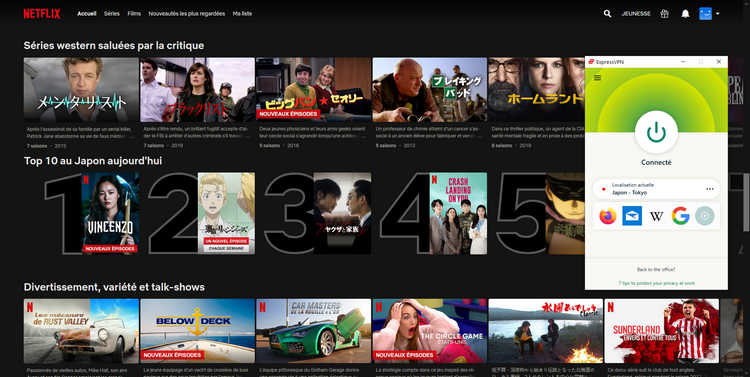The height and width of the screenshot is (377, 750).
Task: Open The Mentalist thumbnail
Action: (x=81, y=90)
